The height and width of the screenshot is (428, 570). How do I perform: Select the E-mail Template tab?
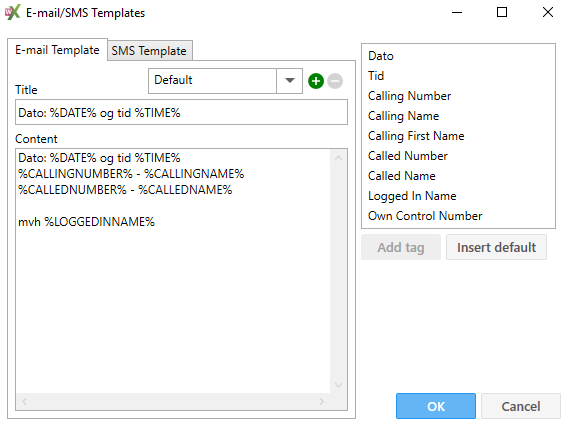(x=57, y=50)
